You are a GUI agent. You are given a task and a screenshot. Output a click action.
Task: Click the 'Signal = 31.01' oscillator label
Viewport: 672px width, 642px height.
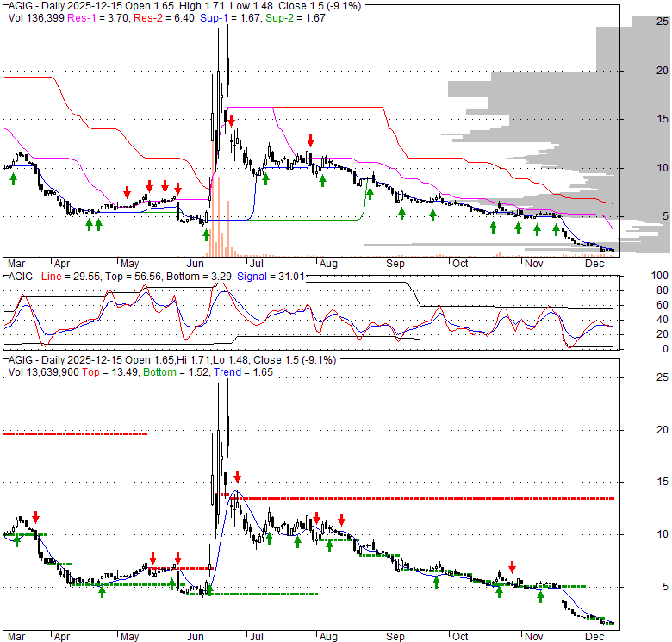point(271,277)
